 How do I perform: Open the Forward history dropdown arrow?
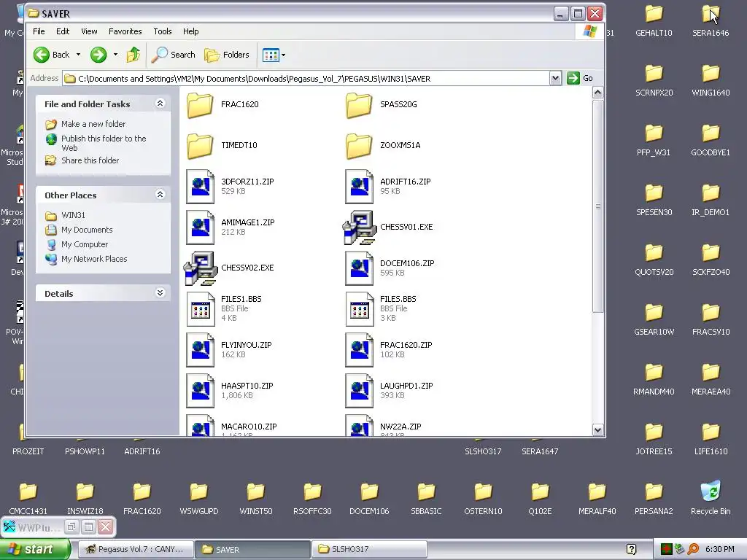point(115,55)
